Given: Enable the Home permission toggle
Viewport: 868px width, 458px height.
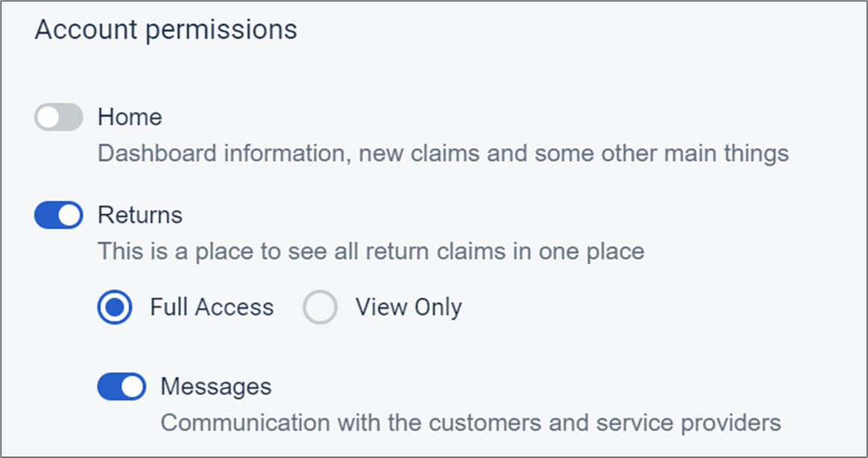Looking at the screenshot, I should (x=58, y=117).
